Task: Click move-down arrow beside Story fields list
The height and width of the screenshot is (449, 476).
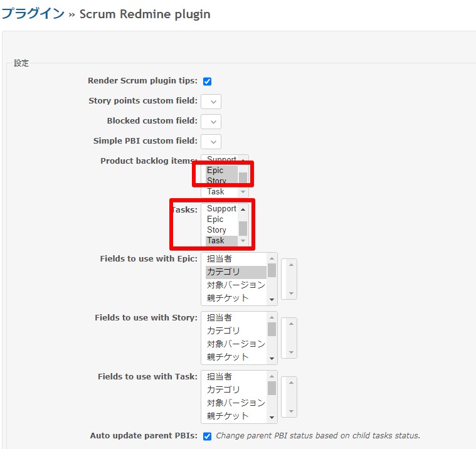Action: (x=291, y=352)
